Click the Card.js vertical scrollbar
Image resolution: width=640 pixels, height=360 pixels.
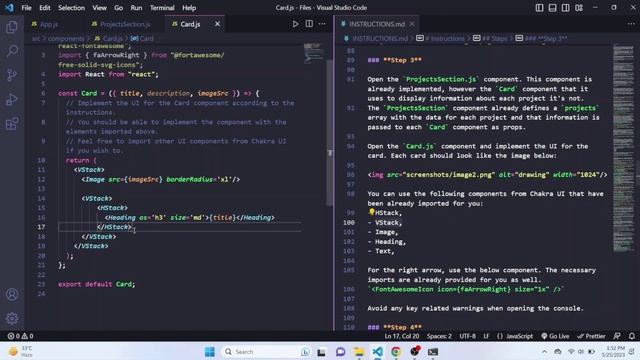(330, 133)
